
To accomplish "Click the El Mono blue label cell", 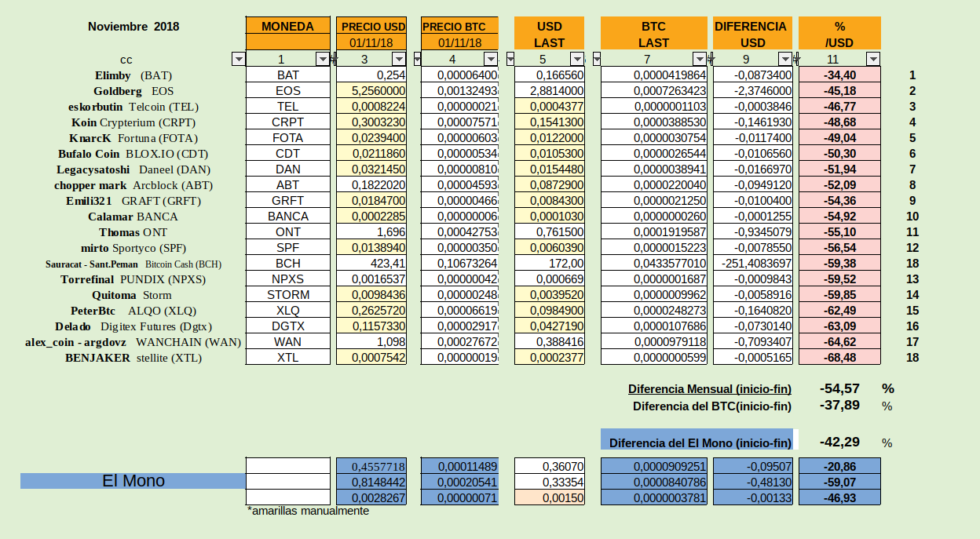I will tap(133, 481).
